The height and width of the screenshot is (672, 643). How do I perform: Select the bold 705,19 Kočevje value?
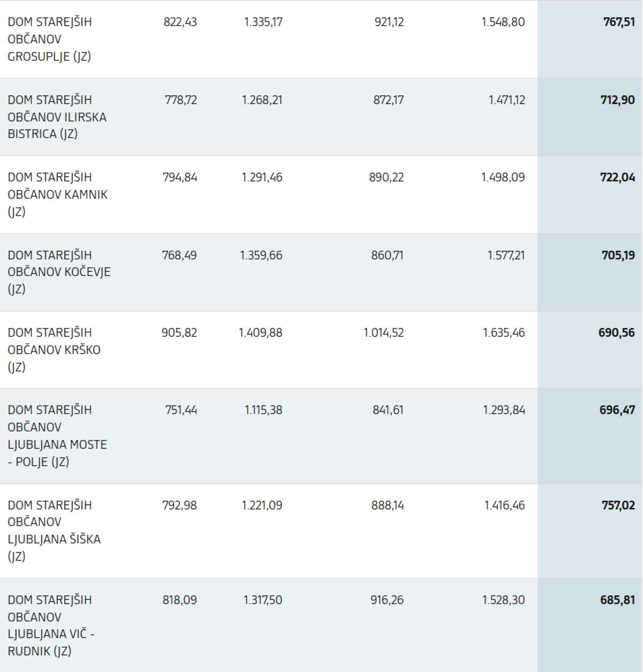618,255
